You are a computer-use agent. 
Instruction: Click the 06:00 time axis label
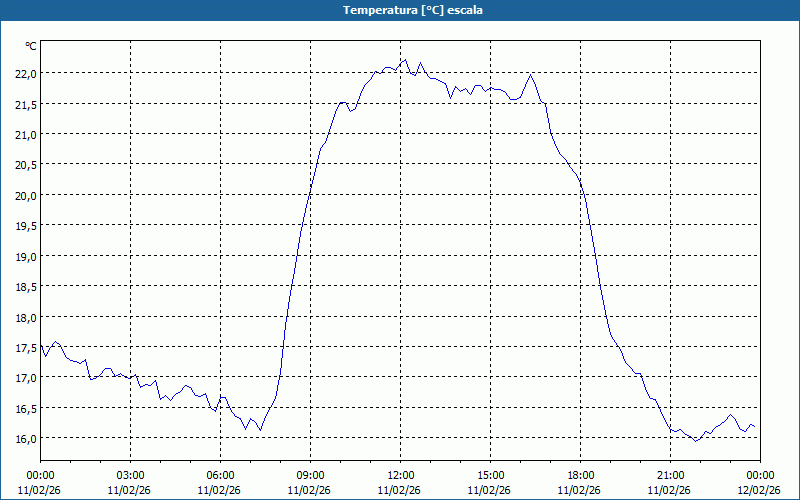coord(220,475)
